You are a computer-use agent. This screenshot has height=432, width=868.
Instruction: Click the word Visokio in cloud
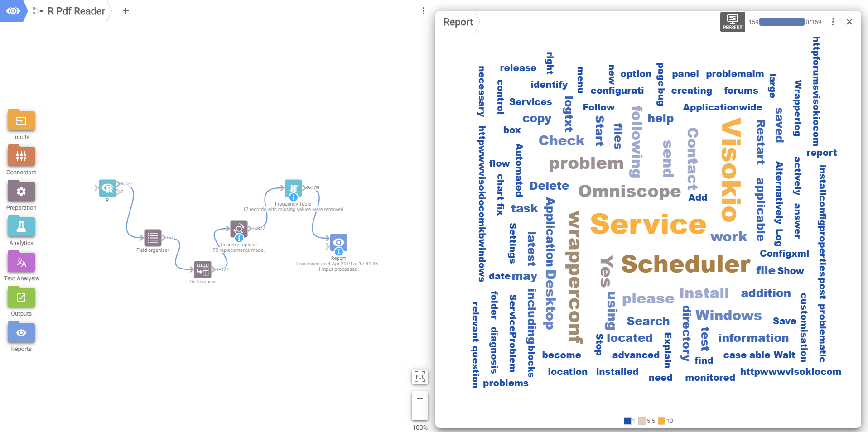731,170
